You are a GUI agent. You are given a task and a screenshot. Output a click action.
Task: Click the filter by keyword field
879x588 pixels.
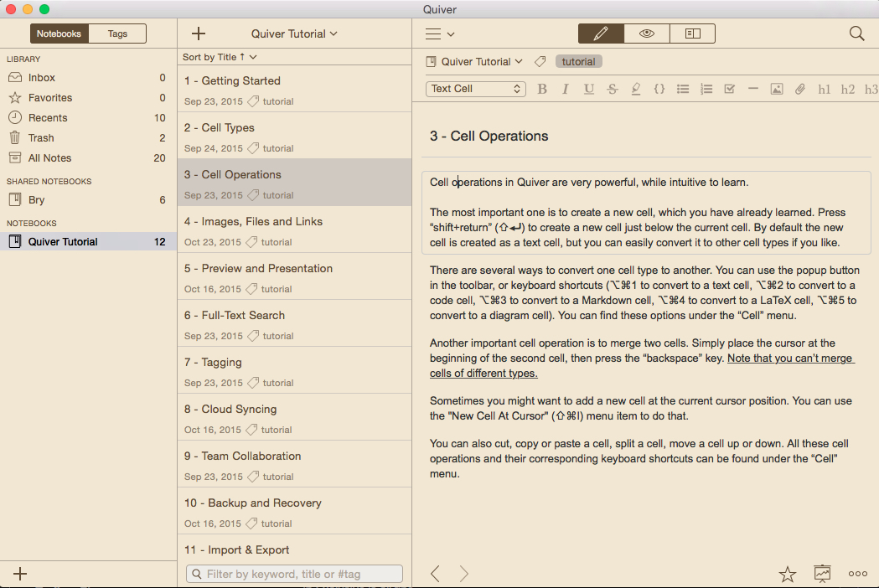click(294, 574)
